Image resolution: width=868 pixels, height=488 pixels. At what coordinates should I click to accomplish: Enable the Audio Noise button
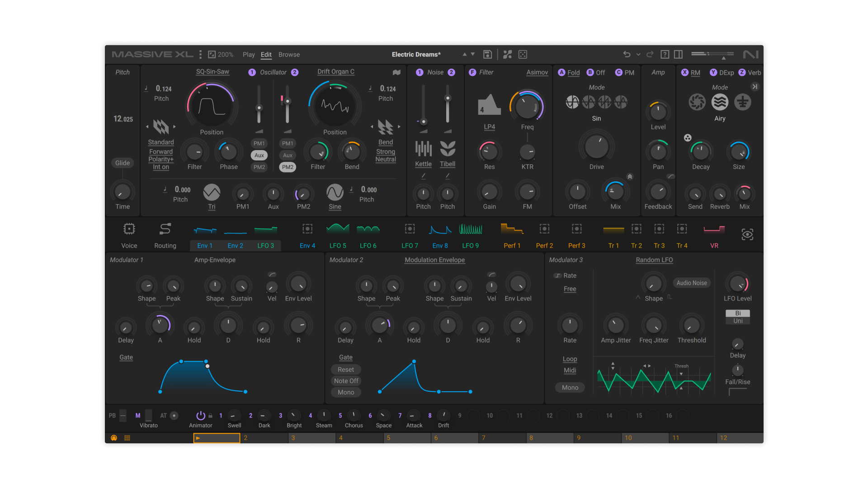(x=692, y=283)
